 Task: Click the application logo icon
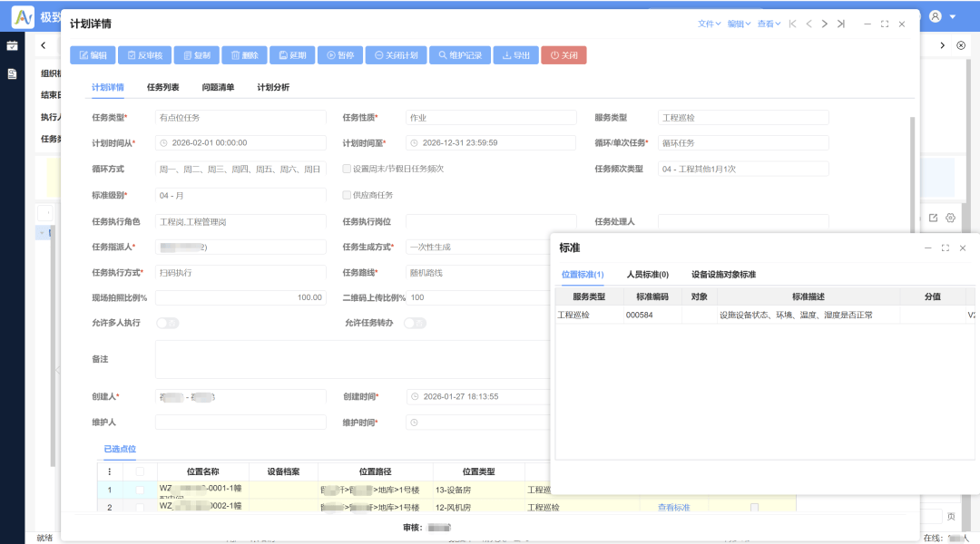point(23,17)
